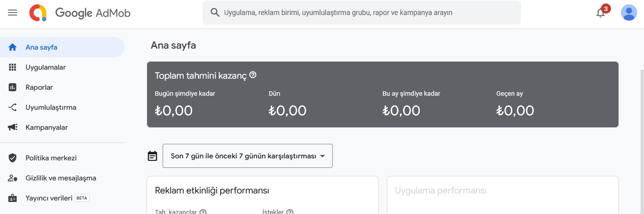Click help icon next to İstekler
This screenshot has width=644, height=214.
(x=290, y=212)
